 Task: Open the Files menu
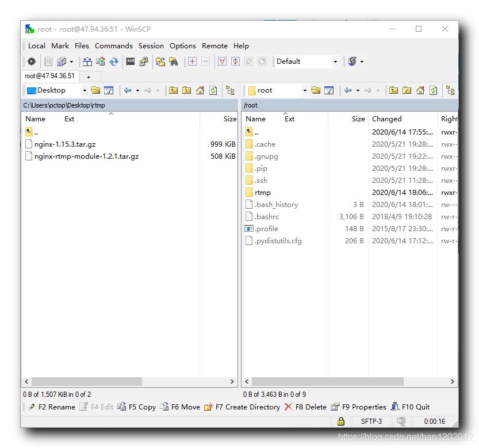[82, 46]
